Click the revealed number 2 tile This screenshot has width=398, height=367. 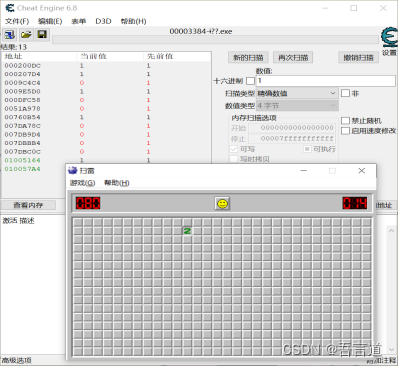[x=187, y=231]
